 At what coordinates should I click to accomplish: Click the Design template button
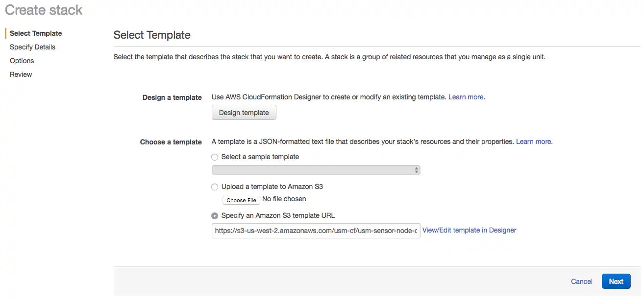coord(244,113)
